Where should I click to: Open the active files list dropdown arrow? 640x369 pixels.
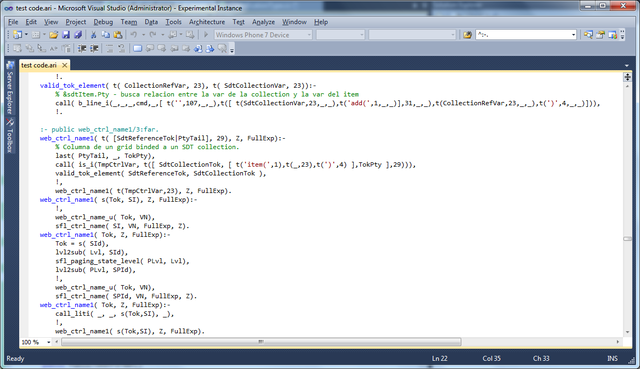click(627, 65)
